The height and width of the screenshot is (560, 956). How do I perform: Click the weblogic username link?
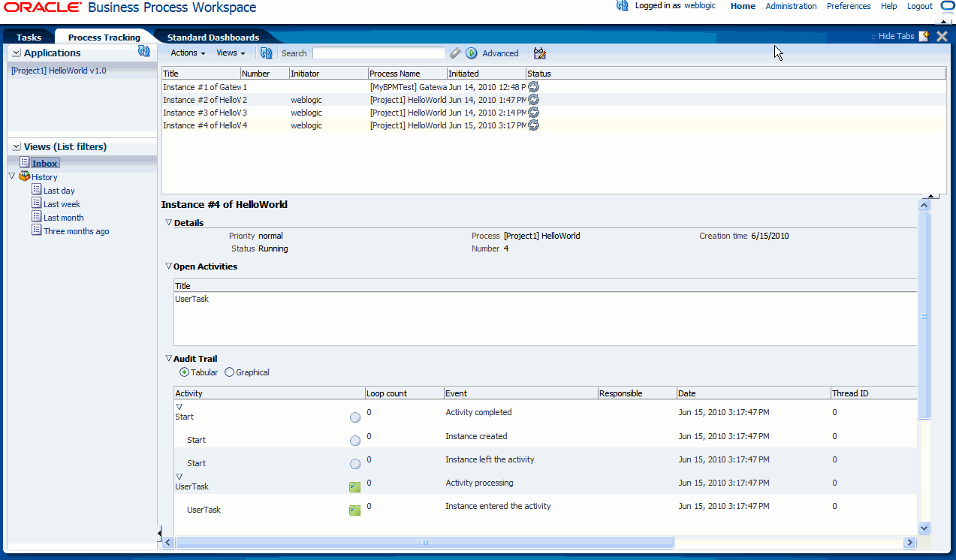tap(700, 6)
